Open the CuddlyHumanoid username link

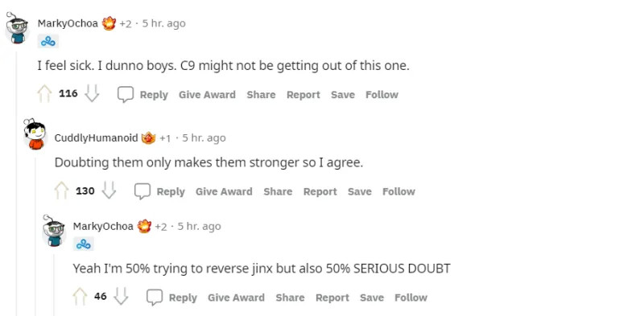pyautogui.click(x=96, y=137)
